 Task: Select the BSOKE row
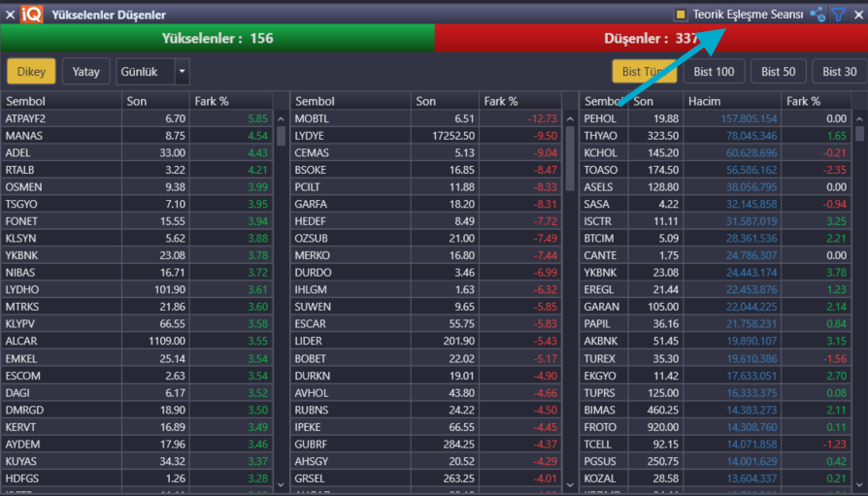426,170
